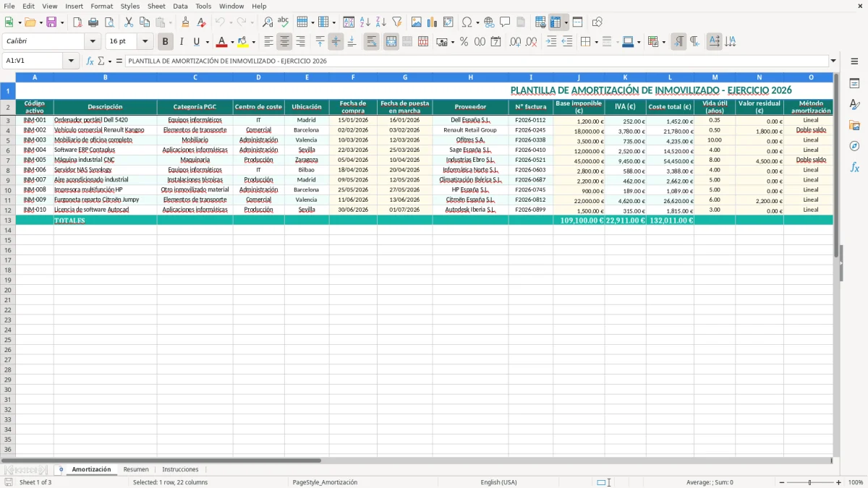
Task: Click the Clone Formatting paintbrush icon
Action: click(186, 22)
